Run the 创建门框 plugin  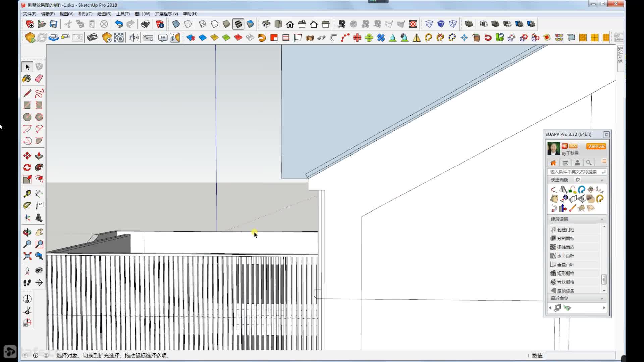pyautogui.click(x=575, y=230)
